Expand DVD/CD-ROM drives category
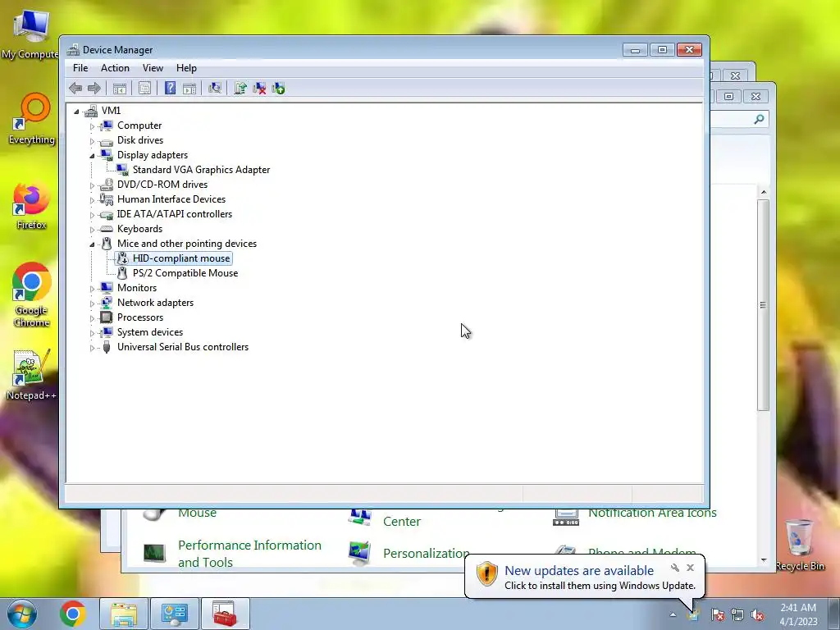The height and width of the screenshot is (630, 840). click(92, 185)
